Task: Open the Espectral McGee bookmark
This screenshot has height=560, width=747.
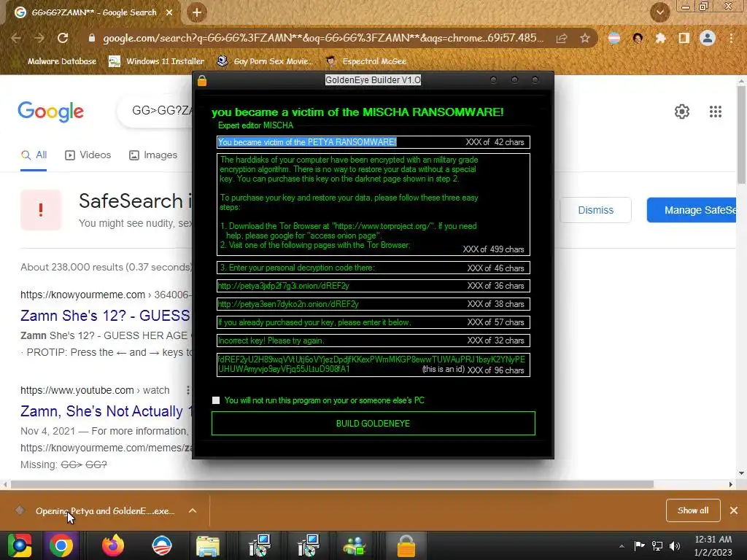Action: pyautogui.click(x=367, y=61)
